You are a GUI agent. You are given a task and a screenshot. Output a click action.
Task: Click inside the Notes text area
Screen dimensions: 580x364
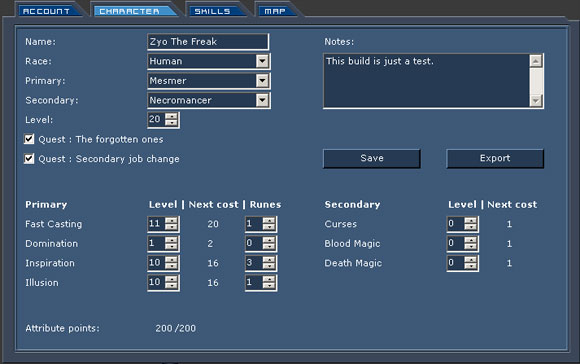(426, 81)
